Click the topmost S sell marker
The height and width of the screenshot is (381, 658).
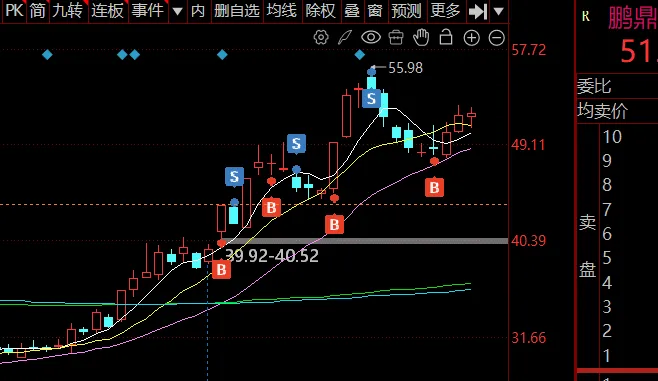pos(371,99)
